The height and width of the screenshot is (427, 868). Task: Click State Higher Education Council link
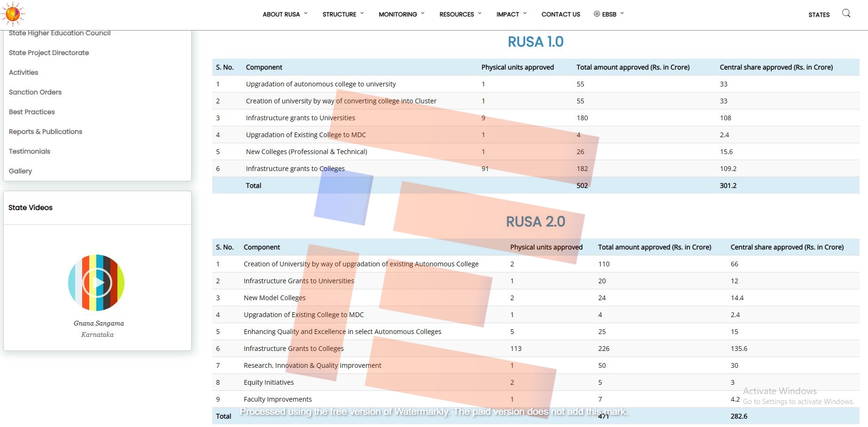coord(60,33)
